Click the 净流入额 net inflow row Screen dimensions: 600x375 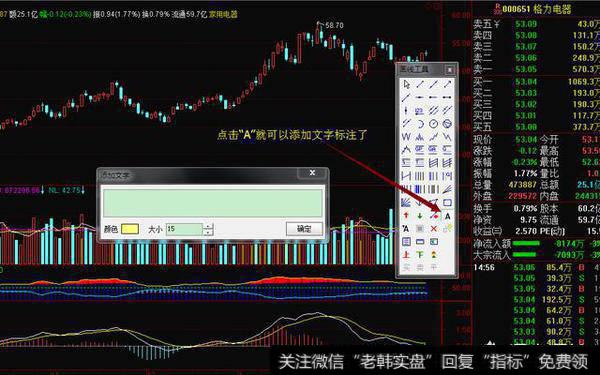tap(536, 243)
